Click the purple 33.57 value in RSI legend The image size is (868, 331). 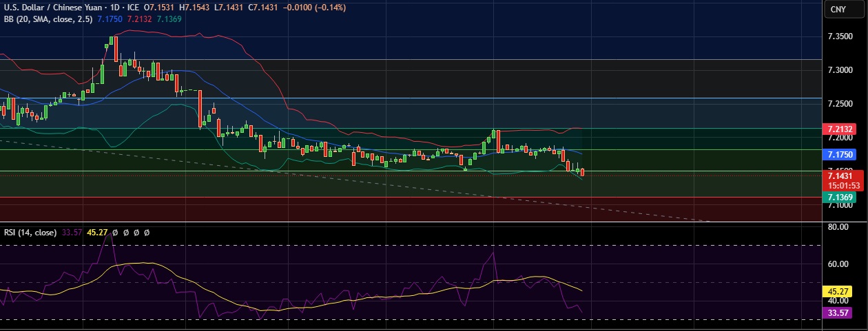72,233
